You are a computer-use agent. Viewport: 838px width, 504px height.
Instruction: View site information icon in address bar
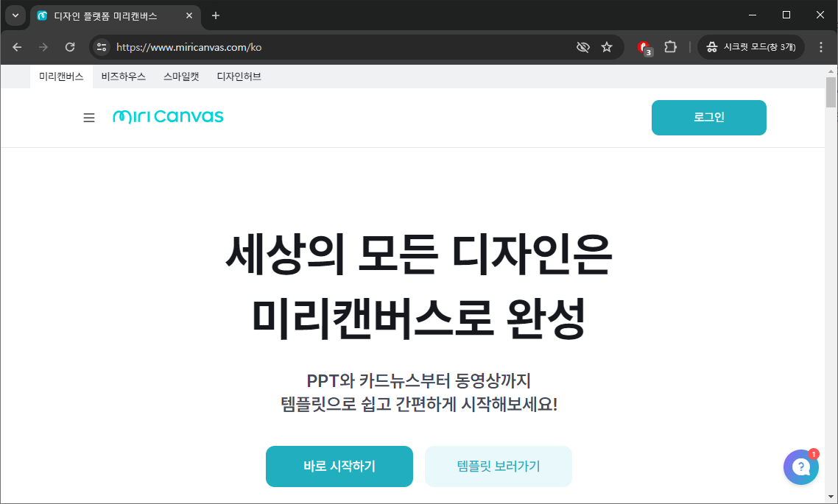pos(102,47)
